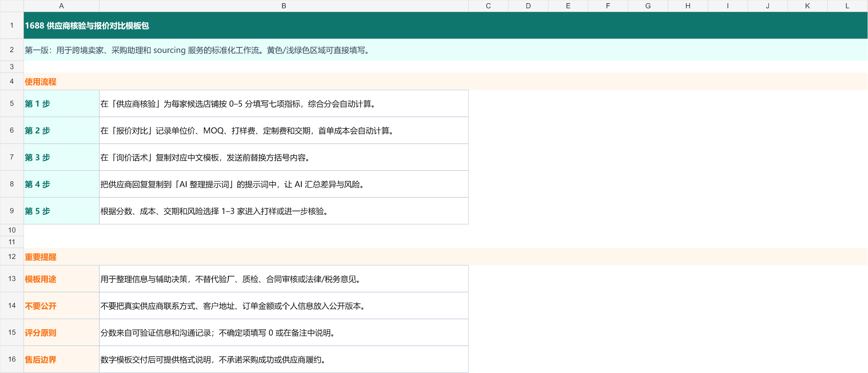Click the '使用流程' section heading cell
868x373 pixels.
pos(446,81)
